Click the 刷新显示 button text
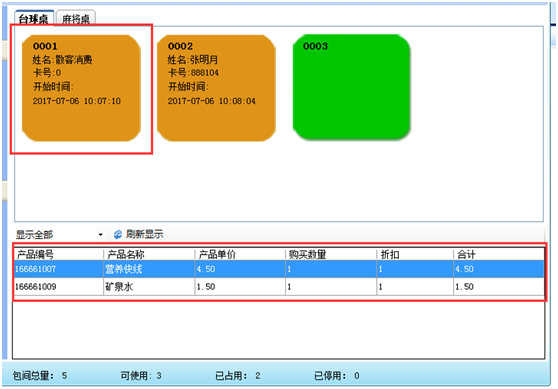Screen dimensions: 558x389 [144, 234]
